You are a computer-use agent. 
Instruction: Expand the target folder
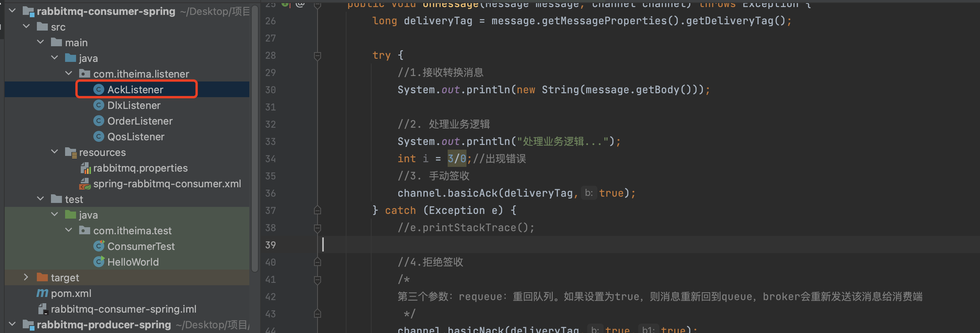pyautogui.click(x=26, y=277)
